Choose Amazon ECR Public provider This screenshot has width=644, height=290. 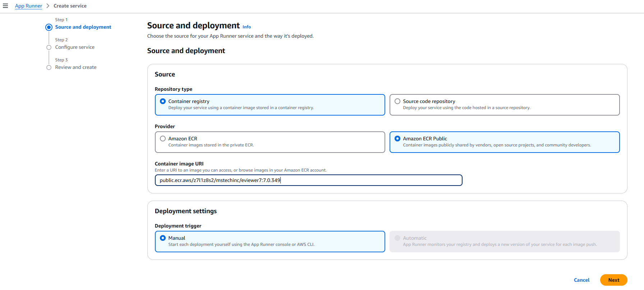(x=505, y=142)
